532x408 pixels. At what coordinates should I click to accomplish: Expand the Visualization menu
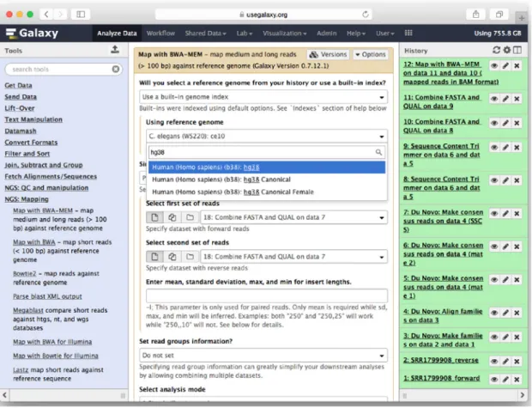284,33
